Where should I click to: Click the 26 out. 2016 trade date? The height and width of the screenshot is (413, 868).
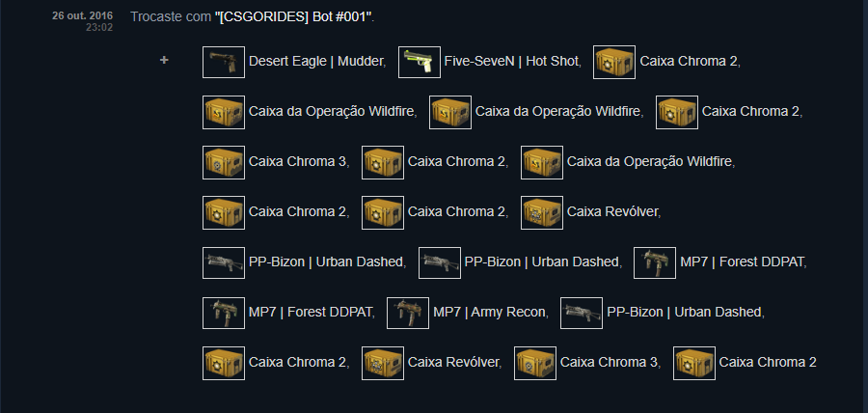coord(83,16)
